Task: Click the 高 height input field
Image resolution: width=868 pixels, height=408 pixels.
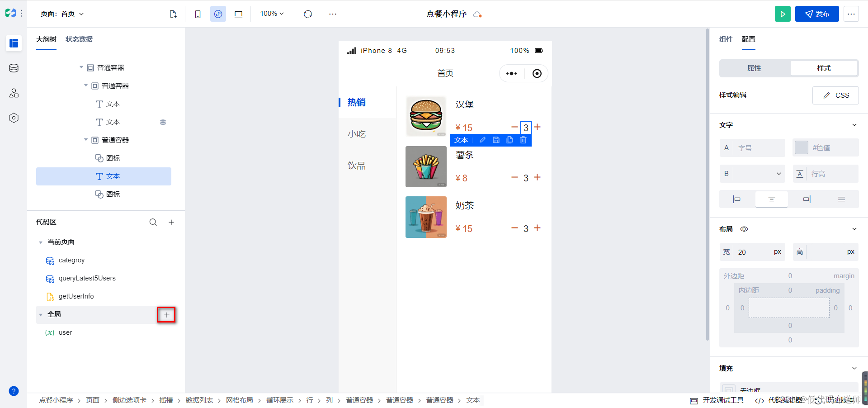Action: (x=826, y=252)
